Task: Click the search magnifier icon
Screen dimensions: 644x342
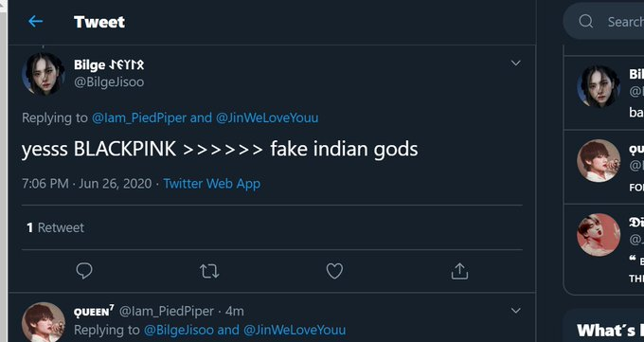Action: pos(586,21)
